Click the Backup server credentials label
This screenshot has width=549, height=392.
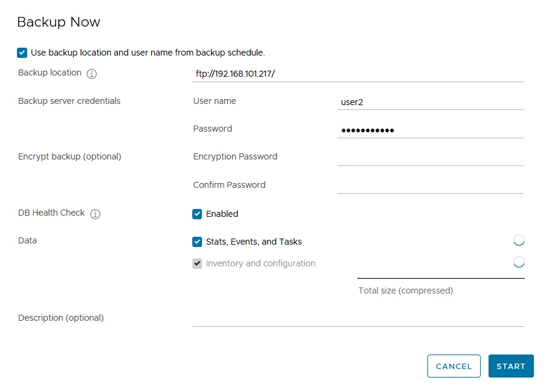click(x=69, y=101)
